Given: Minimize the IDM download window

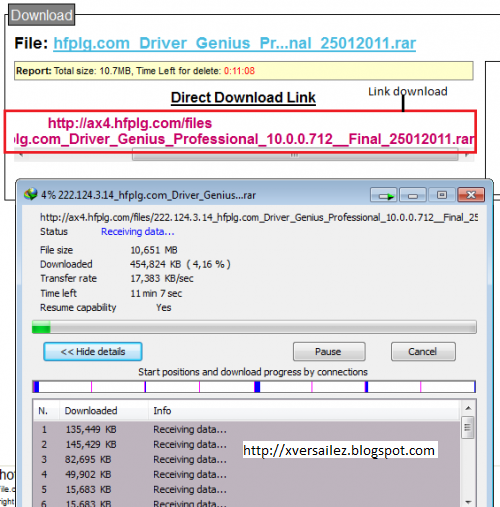Looking at the screenshot, I should tap(413, 195).
